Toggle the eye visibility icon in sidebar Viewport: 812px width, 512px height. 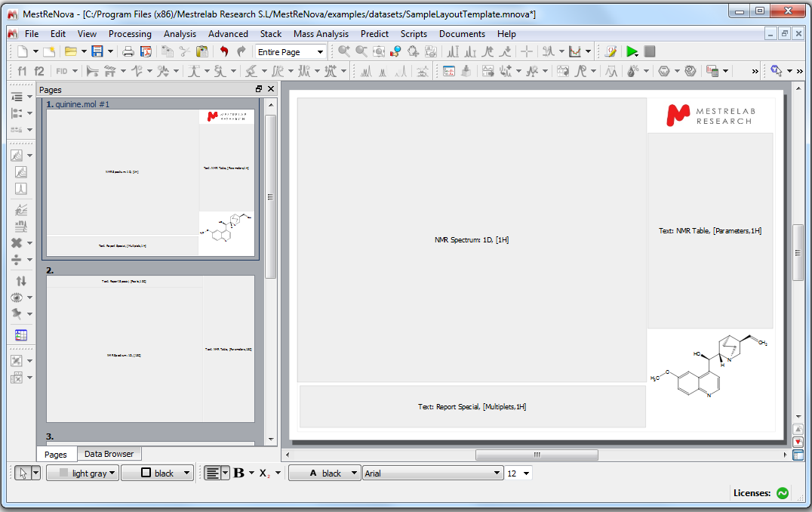click(17, 298)
